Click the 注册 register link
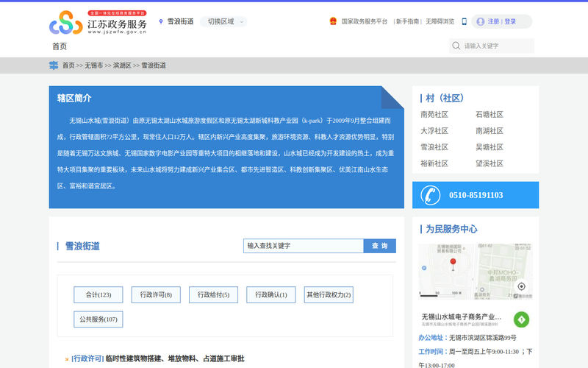 (x=493, y=21)
